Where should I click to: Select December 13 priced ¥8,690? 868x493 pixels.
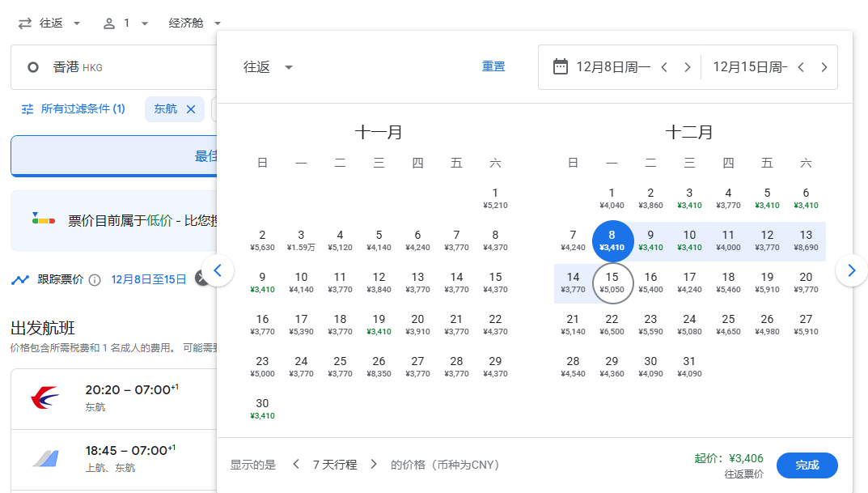(806, 240)
